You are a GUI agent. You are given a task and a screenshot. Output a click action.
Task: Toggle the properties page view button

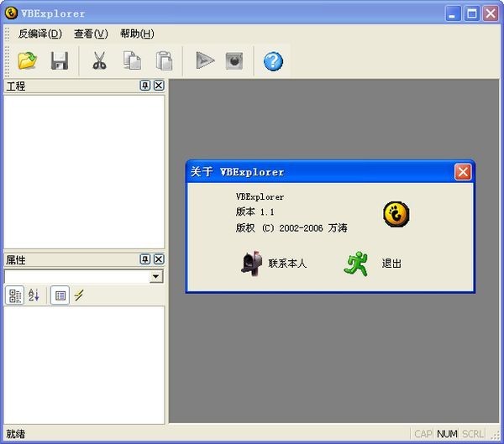(x=59, y=295)
